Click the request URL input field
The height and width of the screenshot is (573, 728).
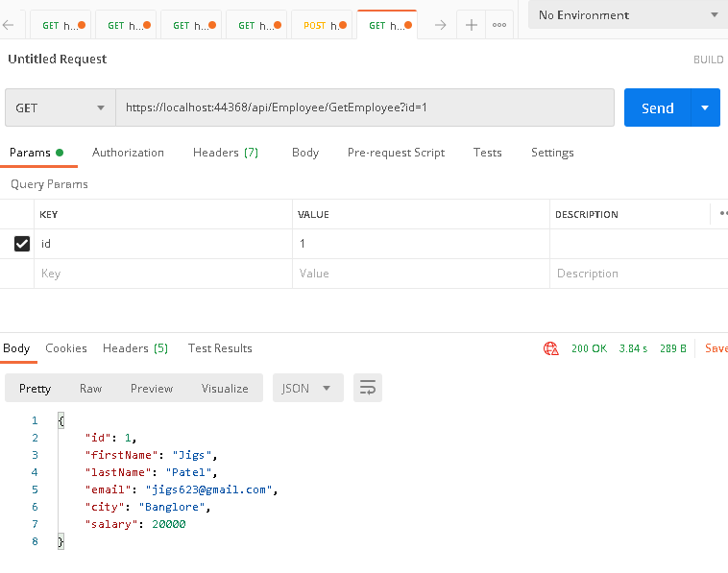click(365, 107)
